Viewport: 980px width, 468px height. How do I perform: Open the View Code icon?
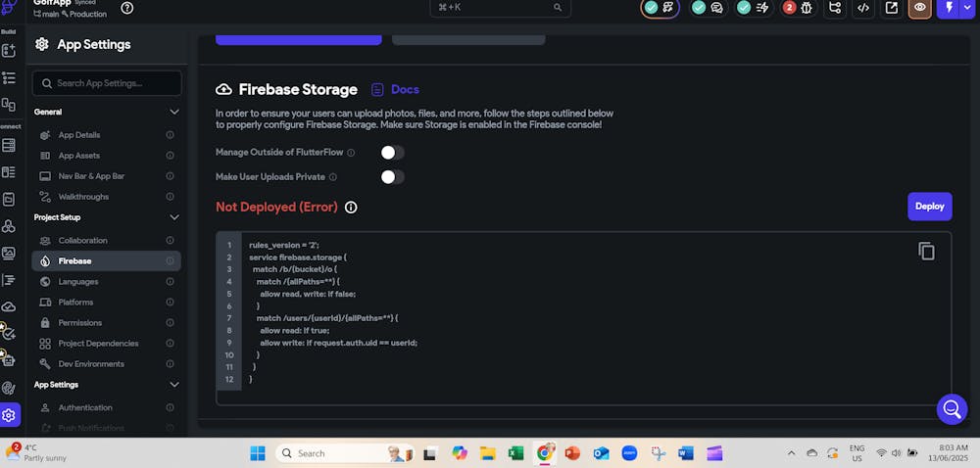[x=863, y=8]
